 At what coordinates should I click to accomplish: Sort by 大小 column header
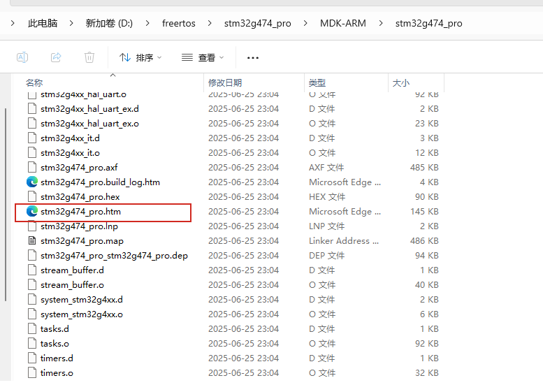(x=401, y=82)
